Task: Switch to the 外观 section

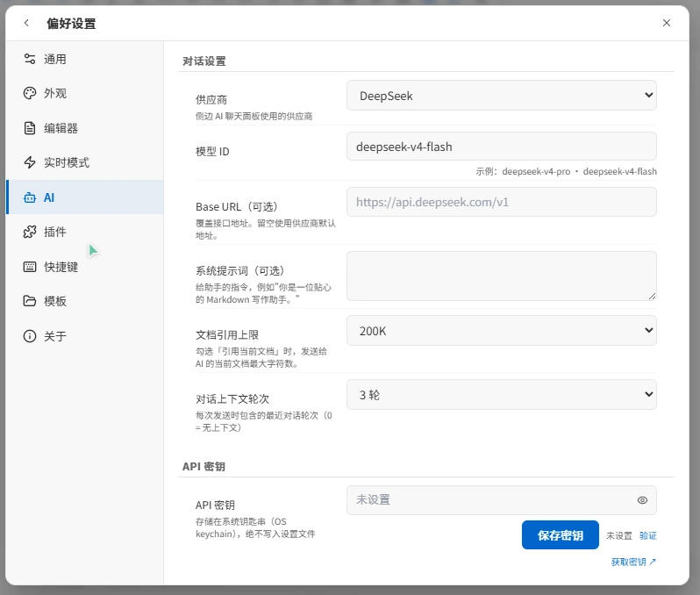Action: pos(85,93)
